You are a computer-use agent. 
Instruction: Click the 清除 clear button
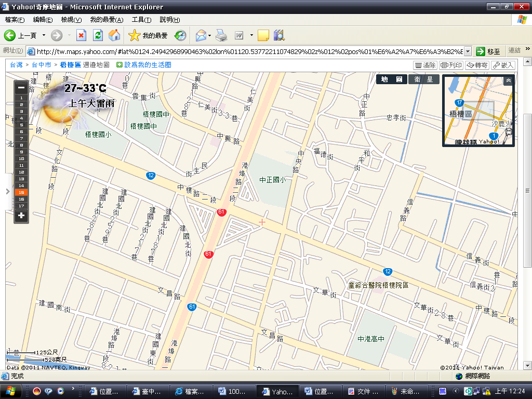pyautogui.click(x=425, y=65)
